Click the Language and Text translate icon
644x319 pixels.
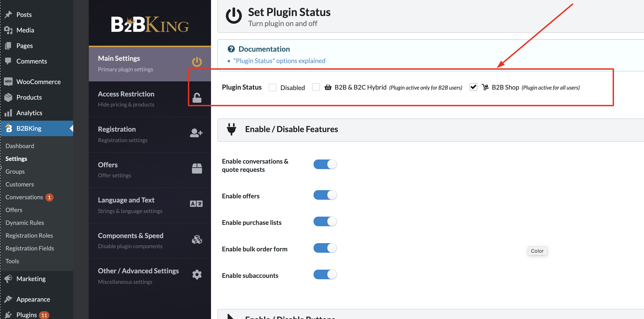pyautogui.click(x=196, y=204)
